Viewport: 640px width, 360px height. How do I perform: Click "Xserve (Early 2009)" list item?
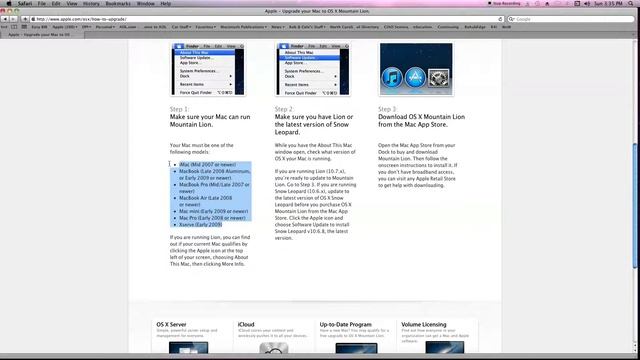click(200, 224)
